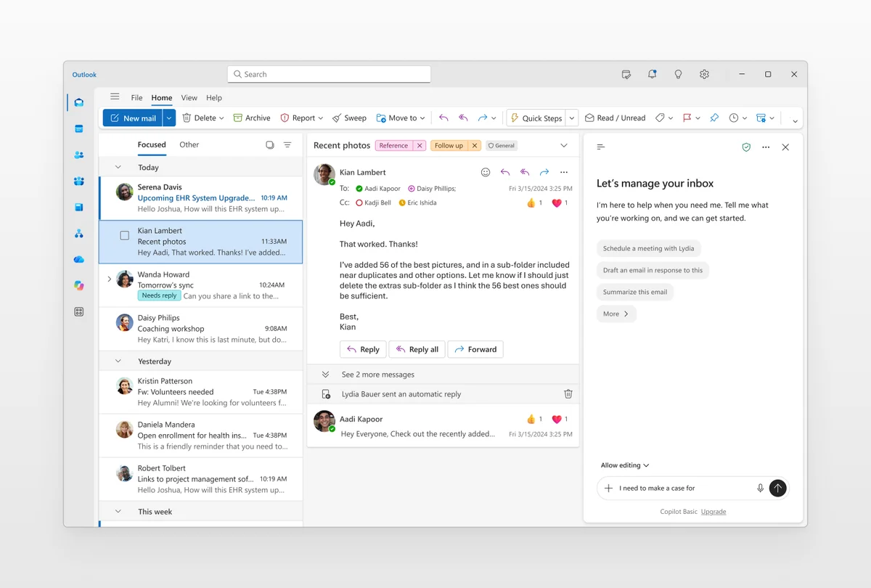871x588 pixels.
Task: Add emoji reaction in message header
Action: point(486,172)
